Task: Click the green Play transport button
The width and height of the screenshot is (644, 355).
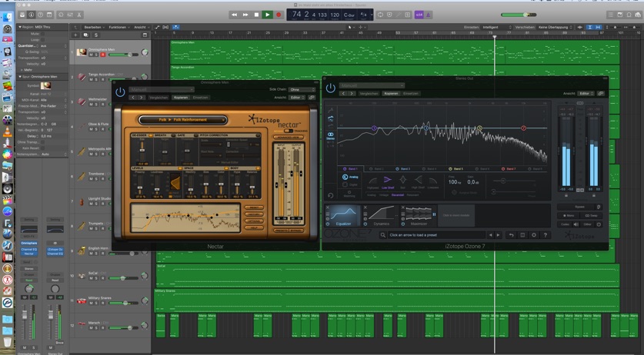Action: tap(268, 15)
